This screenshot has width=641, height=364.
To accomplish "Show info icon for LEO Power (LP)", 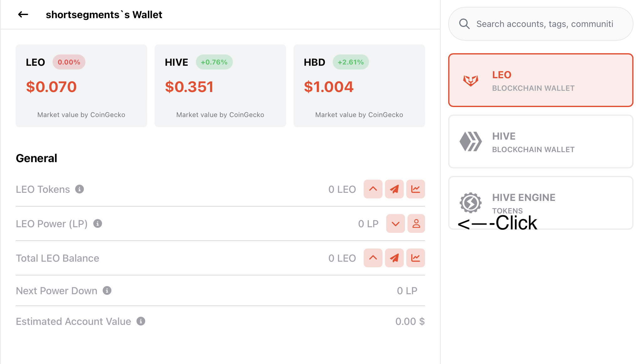I will point(98,223).
